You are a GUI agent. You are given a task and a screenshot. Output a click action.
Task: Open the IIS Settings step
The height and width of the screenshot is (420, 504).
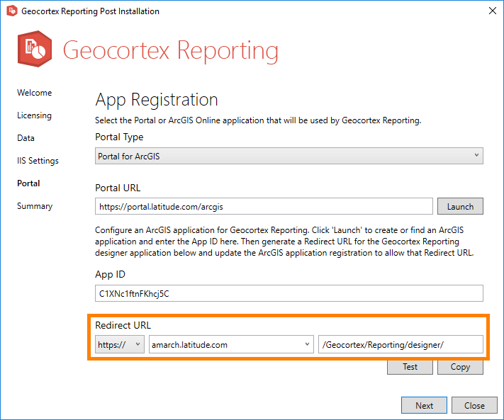point(38,161)
